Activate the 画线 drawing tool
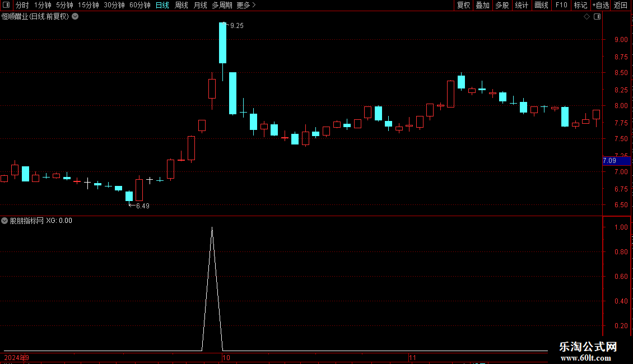 541,5
